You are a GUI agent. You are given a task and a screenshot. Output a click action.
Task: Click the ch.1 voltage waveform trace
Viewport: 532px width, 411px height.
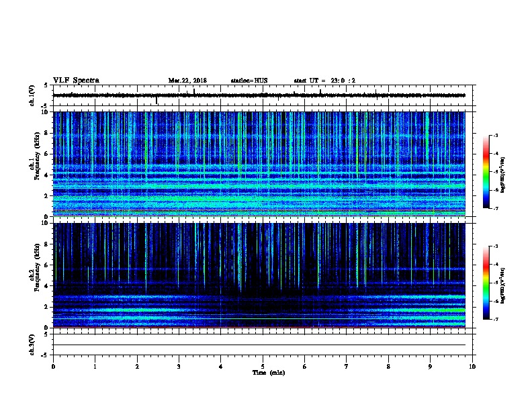coord(259,95)
